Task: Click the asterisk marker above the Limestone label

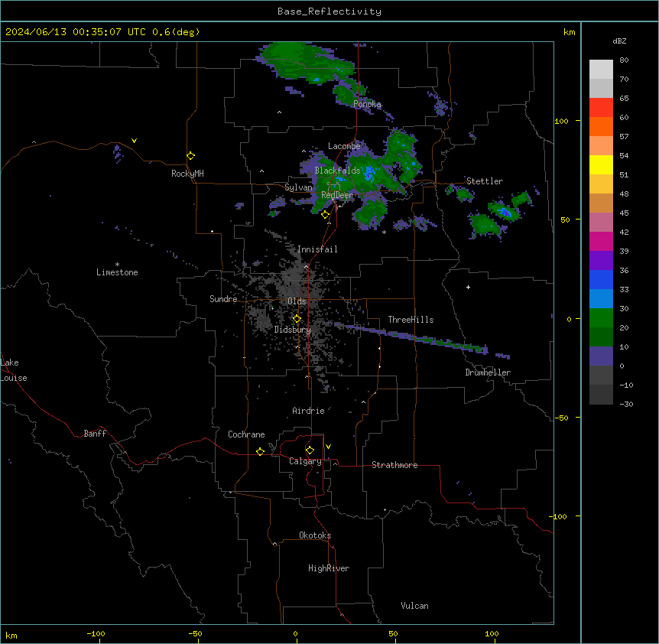Action: [117, 265]
